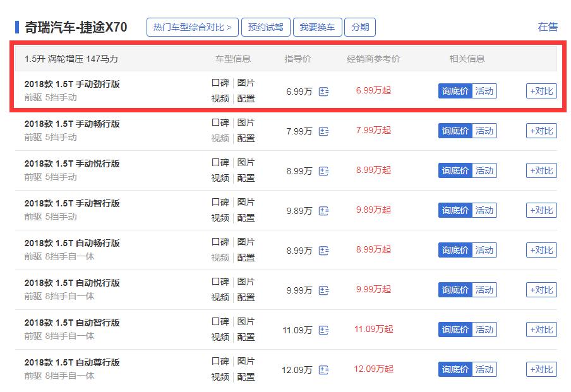The width and height of the screenshot is (571, 392).
Task: Click the 在售 link
Action: click(548, 27)
